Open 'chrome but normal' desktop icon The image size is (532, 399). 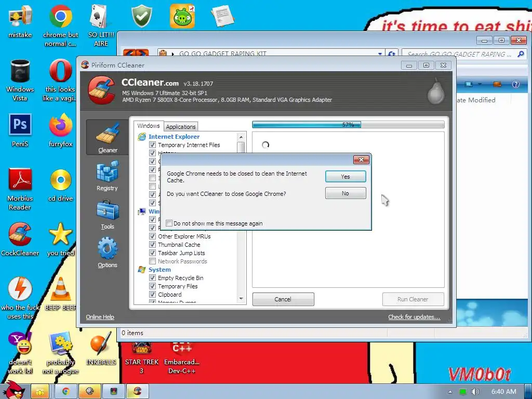point(60,26)
